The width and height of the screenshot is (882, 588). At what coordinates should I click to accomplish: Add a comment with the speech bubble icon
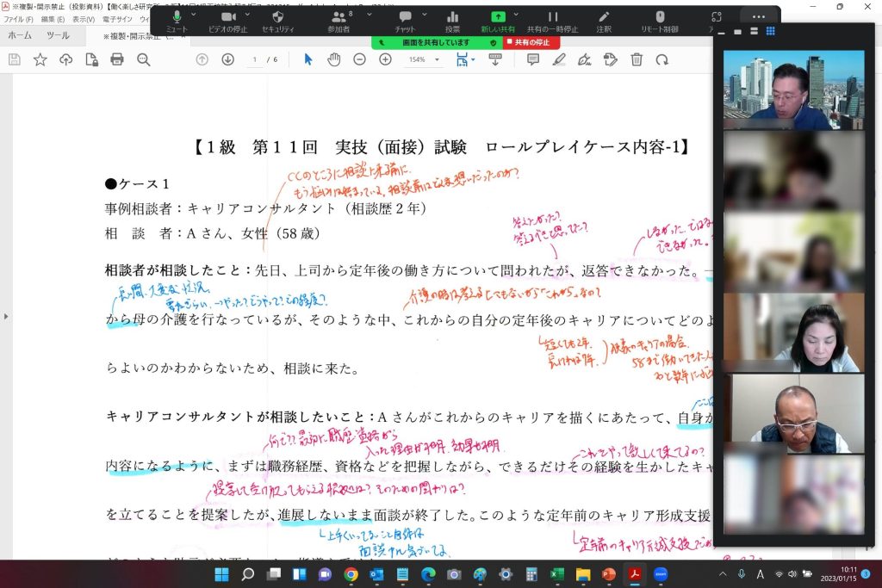click(533, 59)
